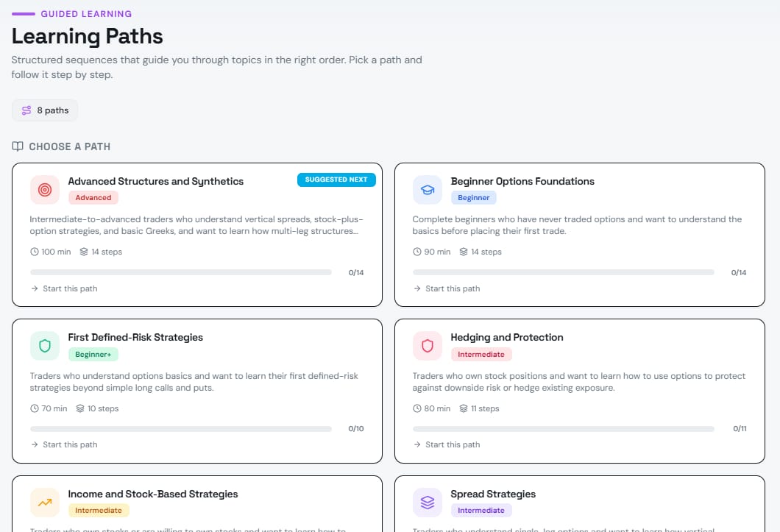Click the Beginner+ level tag
Image resolution: width=780 pixels, height=532 pixels.
tap(93, 354)
